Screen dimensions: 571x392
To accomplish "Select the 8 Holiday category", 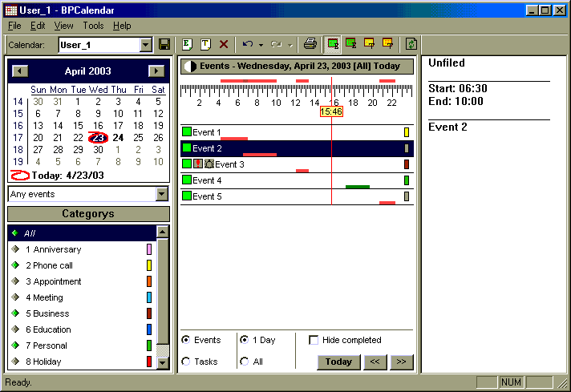I will pos(82,362).
